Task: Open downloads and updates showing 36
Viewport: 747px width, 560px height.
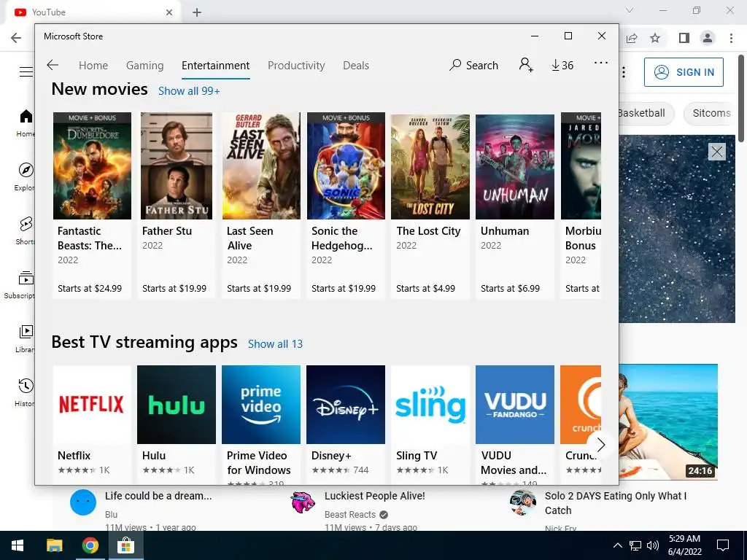Action: click(562, 65)
